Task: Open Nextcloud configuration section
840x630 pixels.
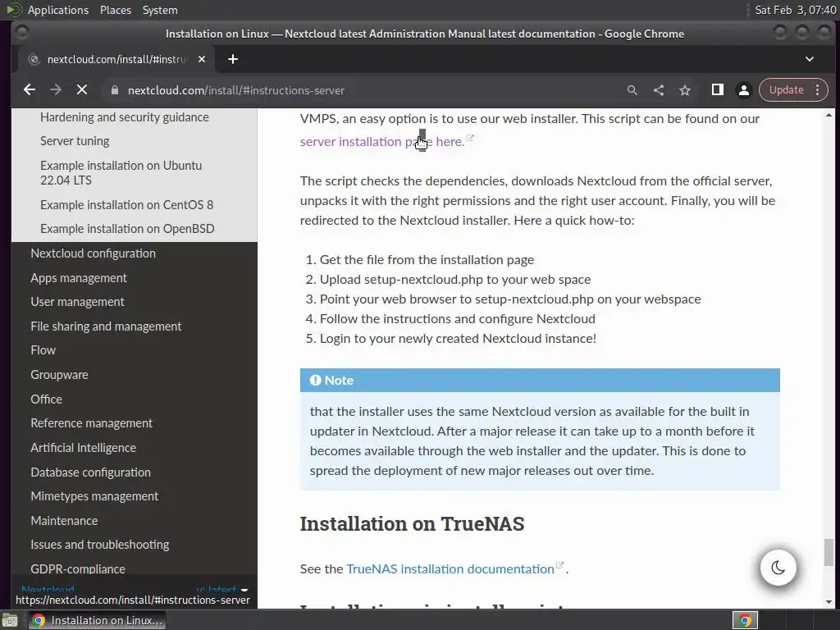Action: coord(94,253)
